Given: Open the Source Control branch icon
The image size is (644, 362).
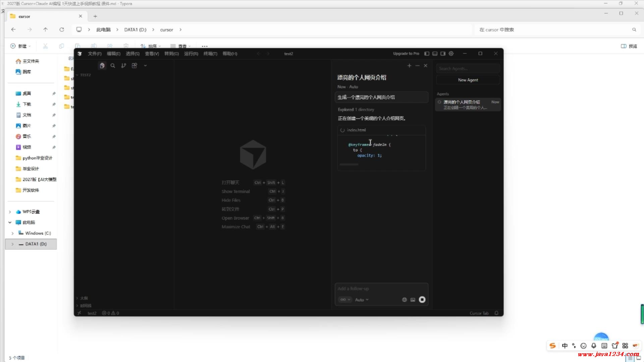Looking at the screenshot, I should pyautogui.click(x=123, y=66).
